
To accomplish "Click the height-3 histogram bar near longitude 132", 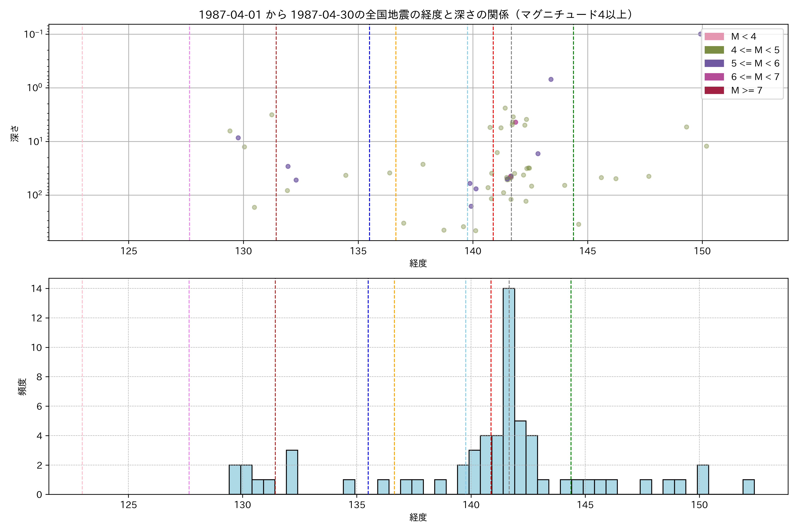I will coord(292,472).
